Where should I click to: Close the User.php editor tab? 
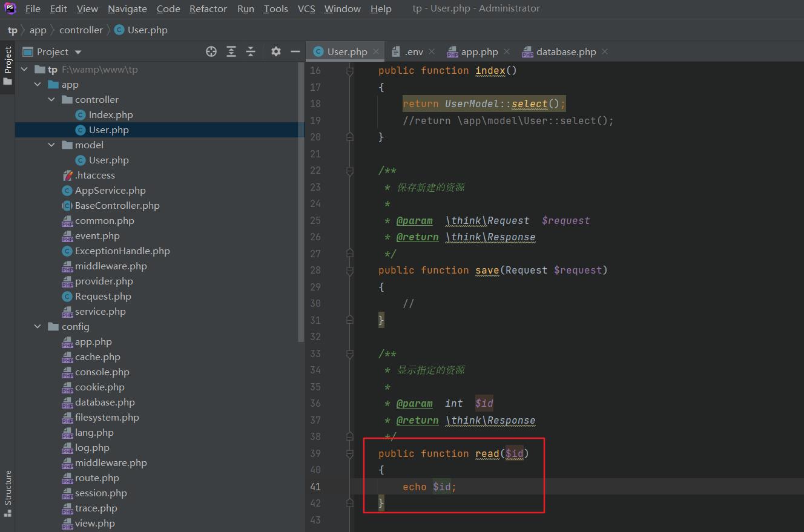376,52
